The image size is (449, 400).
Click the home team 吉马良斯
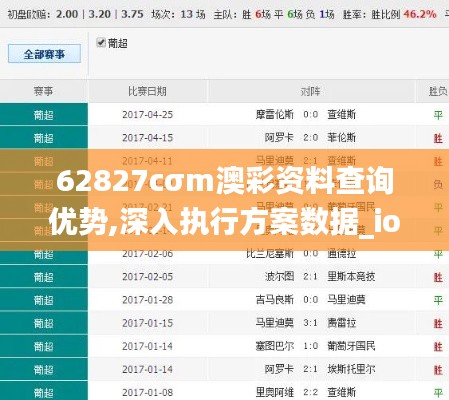tap(275, 300)
